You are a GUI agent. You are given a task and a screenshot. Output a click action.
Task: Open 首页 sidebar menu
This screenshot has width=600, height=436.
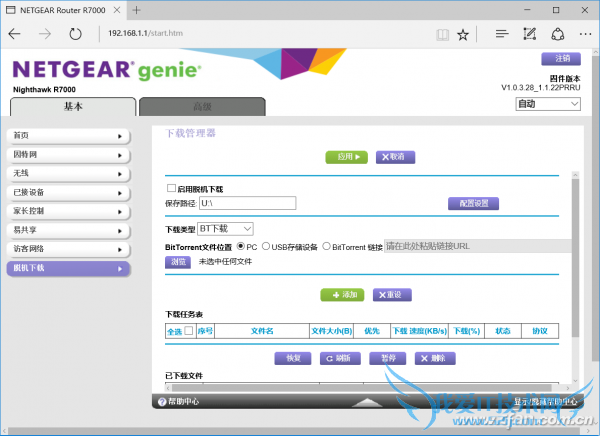[x=68, y=136]
